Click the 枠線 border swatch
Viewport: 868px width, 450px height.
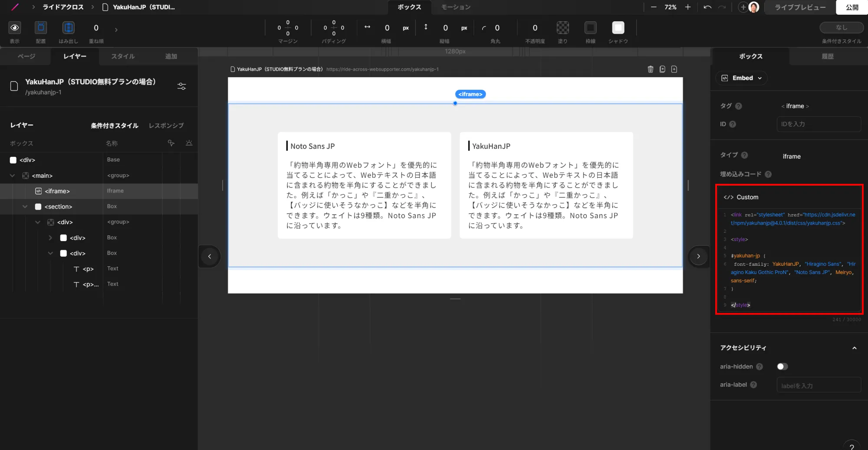[591, 28]
